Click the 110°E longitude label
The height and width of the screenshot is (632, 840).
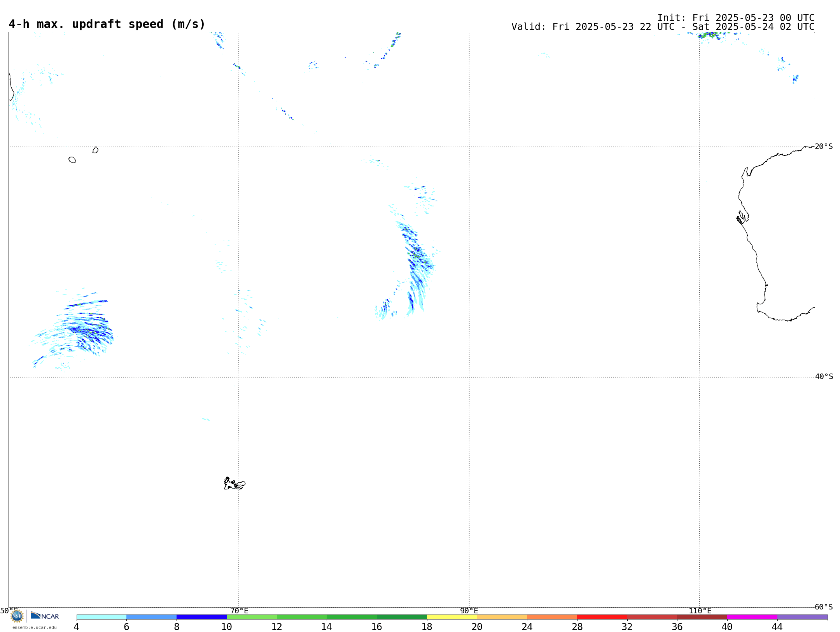[700, 611]
